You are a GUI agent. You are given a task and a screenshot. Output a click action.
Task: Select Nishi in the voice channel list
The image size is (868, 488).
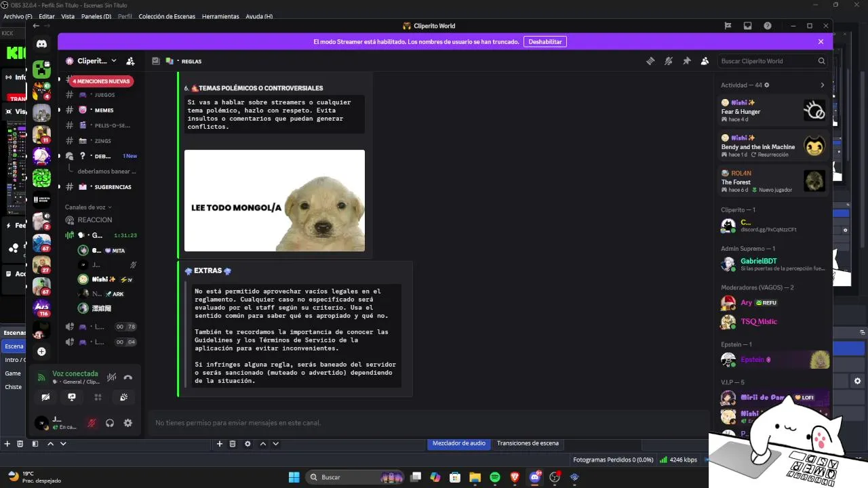106,279
